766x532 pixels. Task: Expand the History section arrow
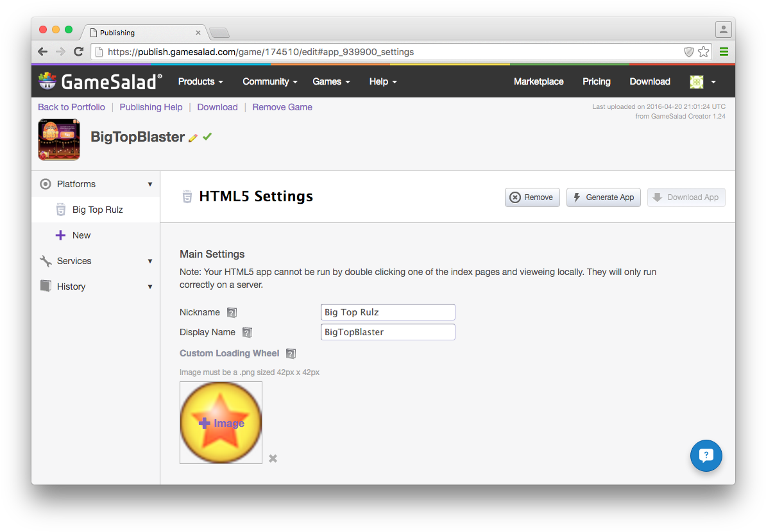click(150, 287)
